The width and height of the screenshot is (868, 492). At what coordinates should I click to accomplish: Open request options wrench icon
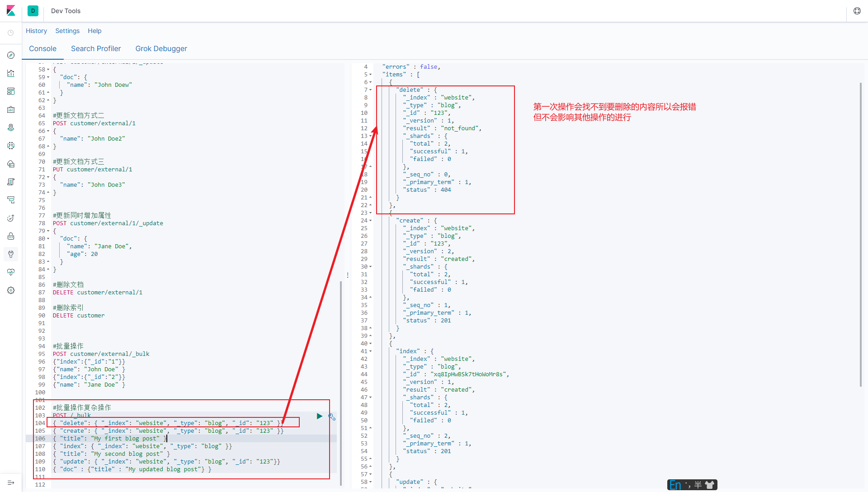332,416
